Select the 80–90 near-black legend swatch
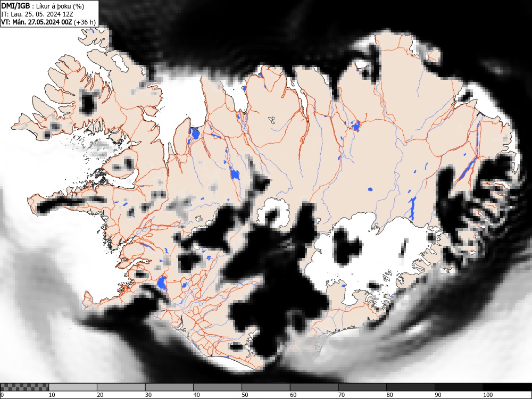Viewport: 532px width, 399px height. click(411, 387)
